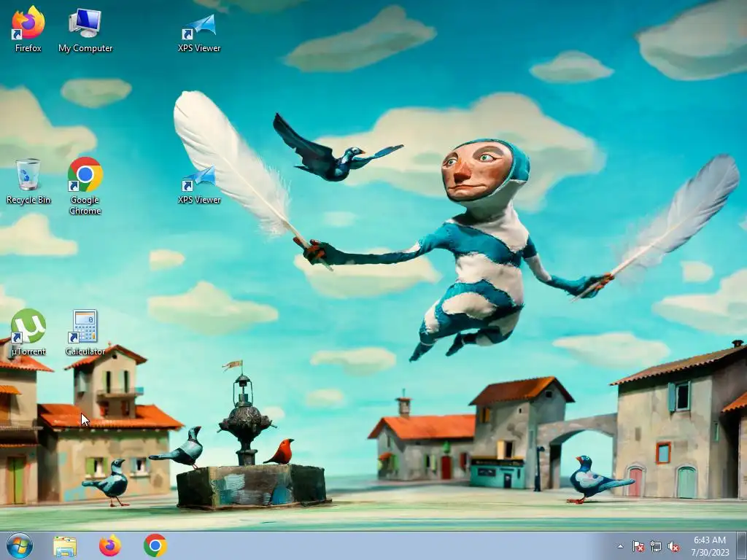Open the Windows Start menu orb
This screenshot has width=747, height=560.
(x=20, y=545)
